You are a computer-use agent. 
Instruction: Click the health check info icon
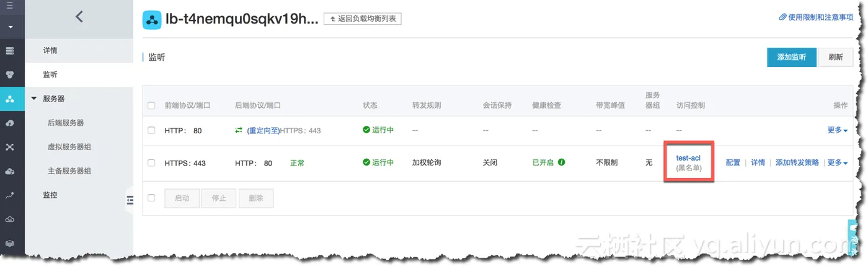[561, 163]
